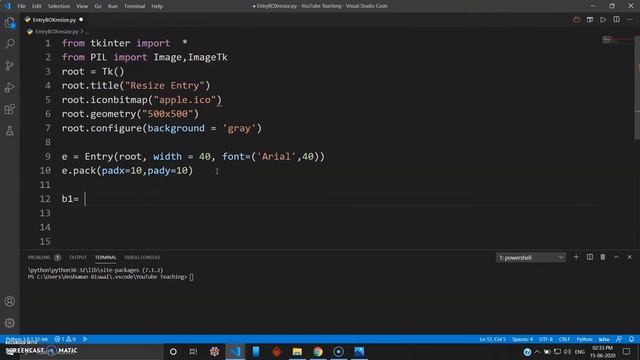640x360 pixels.
Task: Open the File menu
Action: 22,6
